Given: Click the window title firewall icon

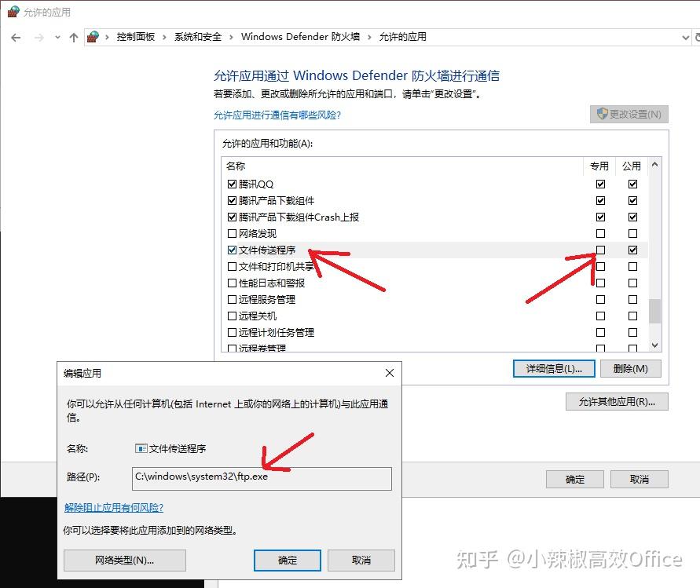Looking at the screenshot, I should pyautogui.click(x=13, y=12).
